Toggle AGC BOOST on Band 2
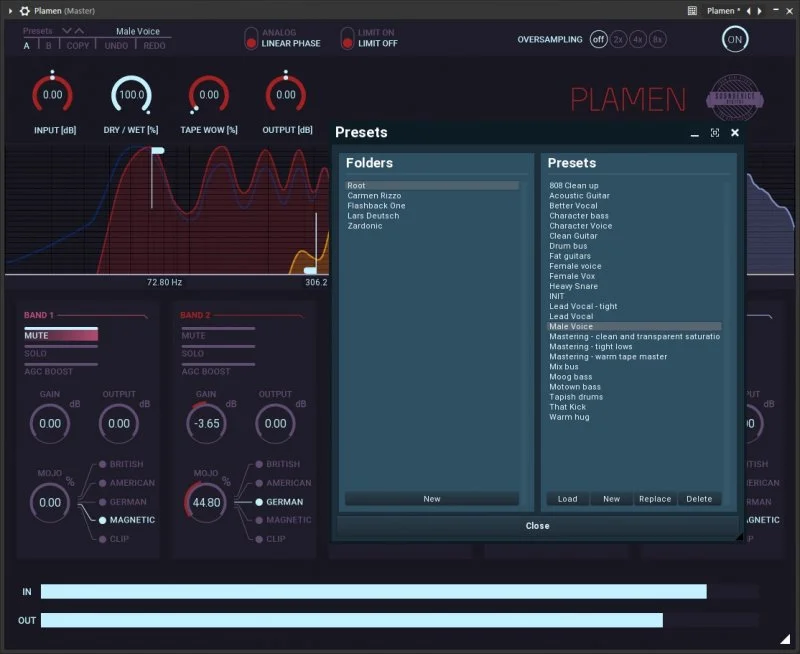Image resolution: width=800 pixels, height=654 pixels. click(218, 370)
